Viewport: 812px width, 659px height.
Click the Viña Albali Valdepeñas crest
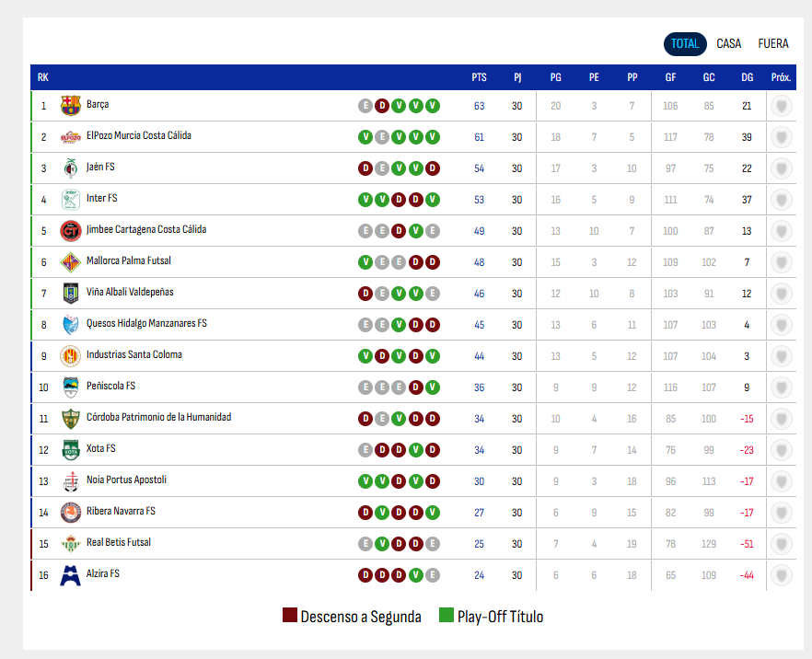[70, 294]
